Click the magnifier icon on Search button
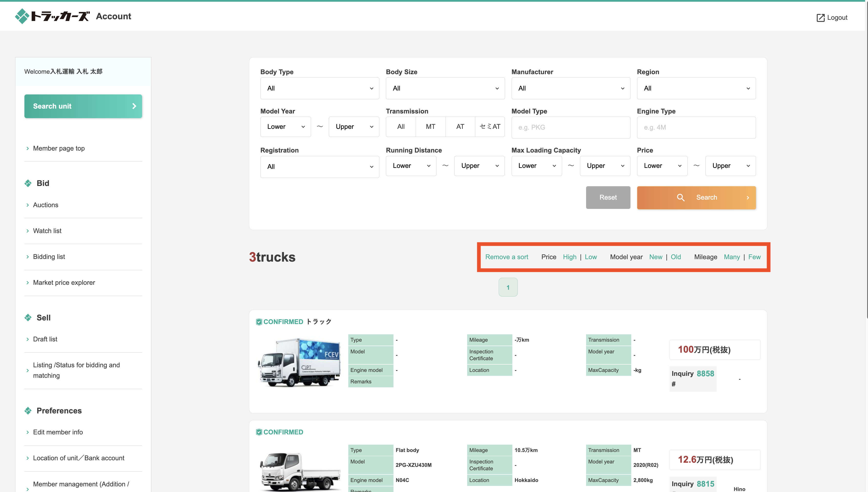Screen dimensions: 868x492 tap(681, 197)
